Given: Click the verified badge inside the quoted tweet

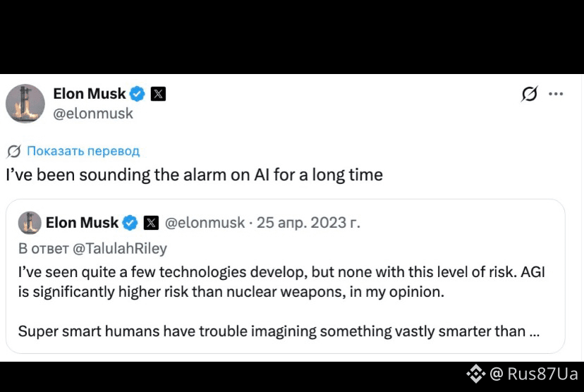Looking at the screenshot, I should [x=130, y=223].
